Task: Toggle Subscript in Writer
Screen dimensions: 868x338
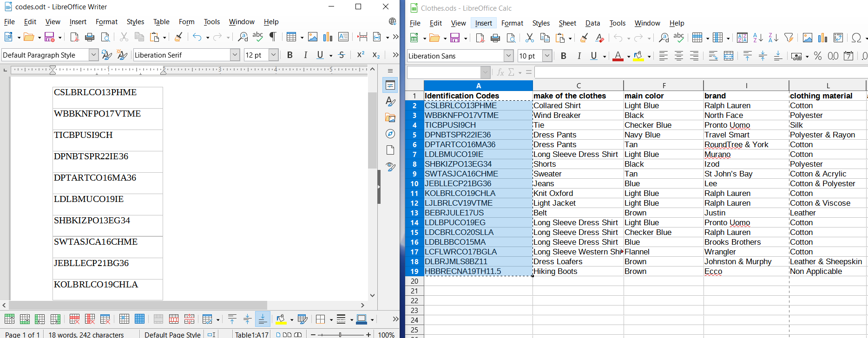Action: pos(376,55)
